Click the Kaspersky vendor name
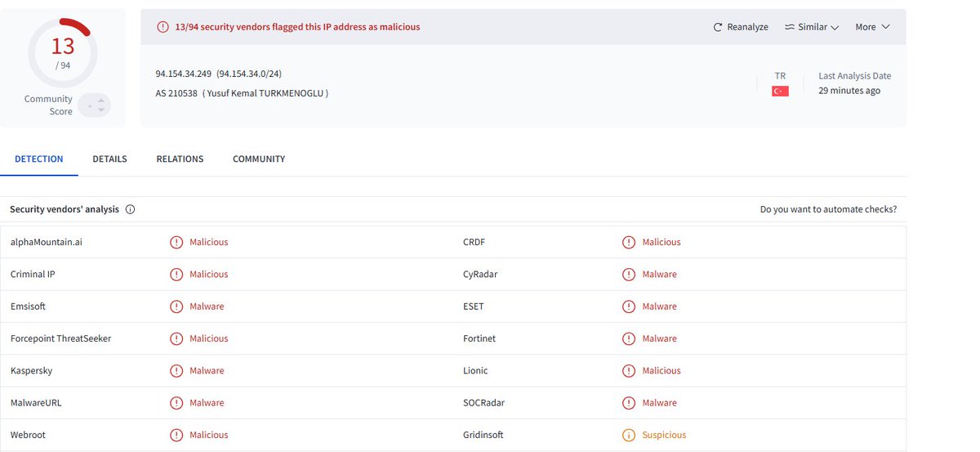The image size is (980, 452). (32, 371)
